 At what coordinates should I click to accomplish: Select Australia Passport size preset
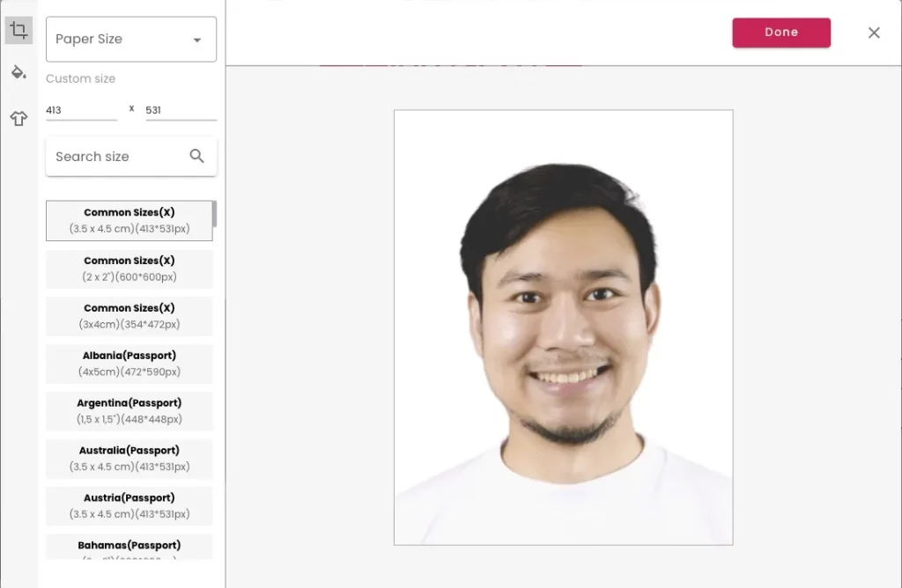(129, 458)
